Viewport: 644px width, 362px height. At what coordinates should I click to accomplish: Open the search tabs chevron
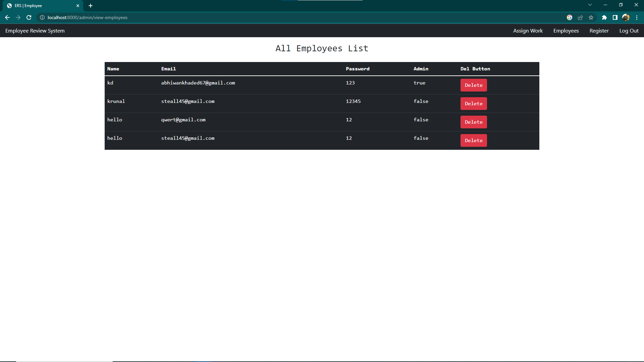tap(590, 5)
